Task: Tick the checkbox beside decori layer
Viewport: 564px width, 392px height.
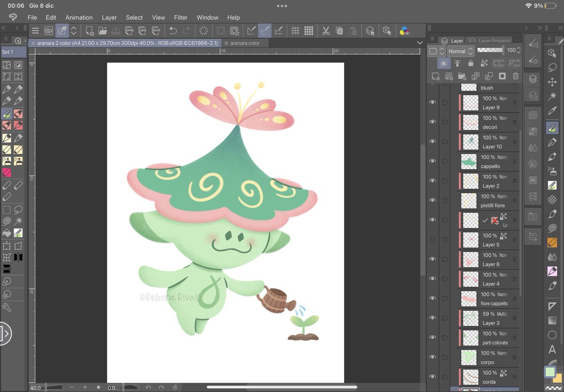Action: click(445, 122)
